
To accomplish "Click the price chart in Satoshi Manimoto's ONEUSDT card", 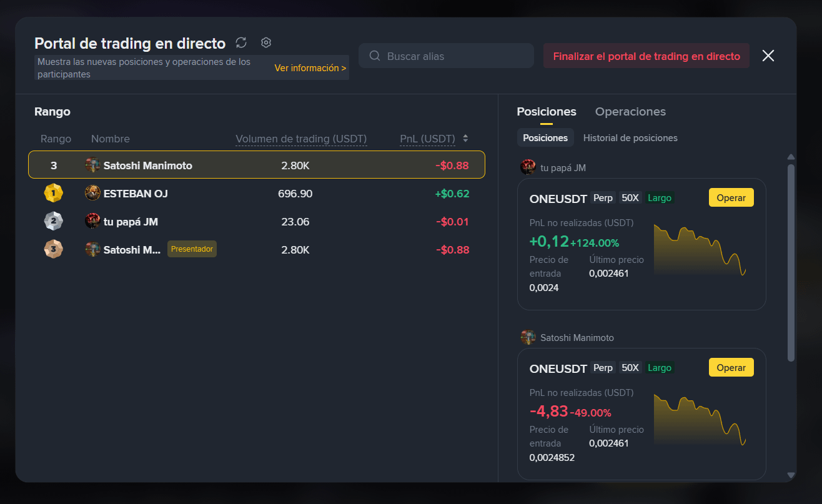I will (x=700, y=419).
